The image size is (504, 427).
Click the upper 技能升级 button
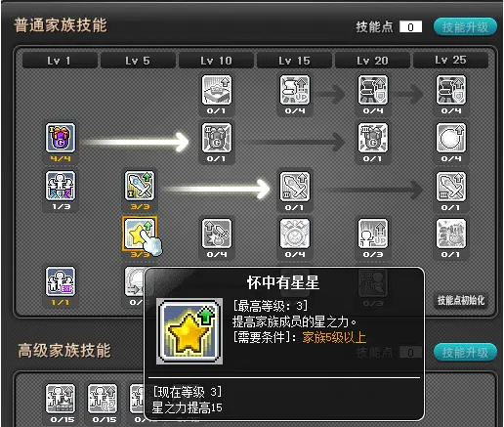(465, 27)
